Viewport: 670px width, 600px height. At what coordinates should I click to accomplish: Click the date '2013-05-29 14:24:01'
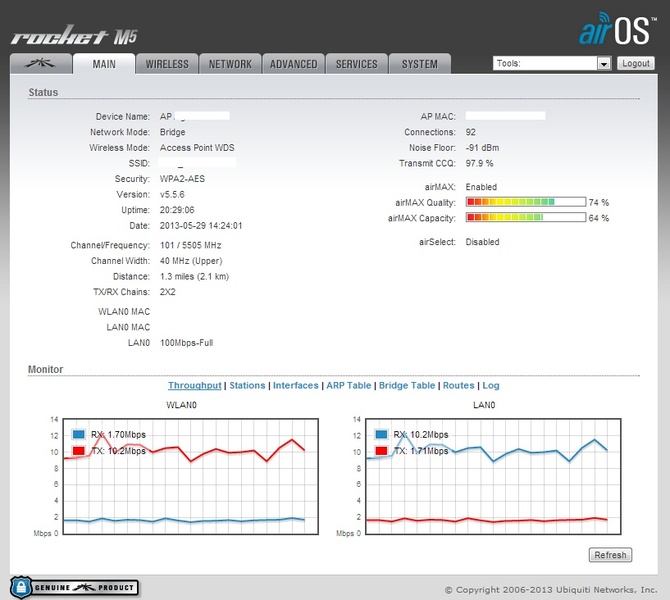pyautogui.click(x=201, y=225)
